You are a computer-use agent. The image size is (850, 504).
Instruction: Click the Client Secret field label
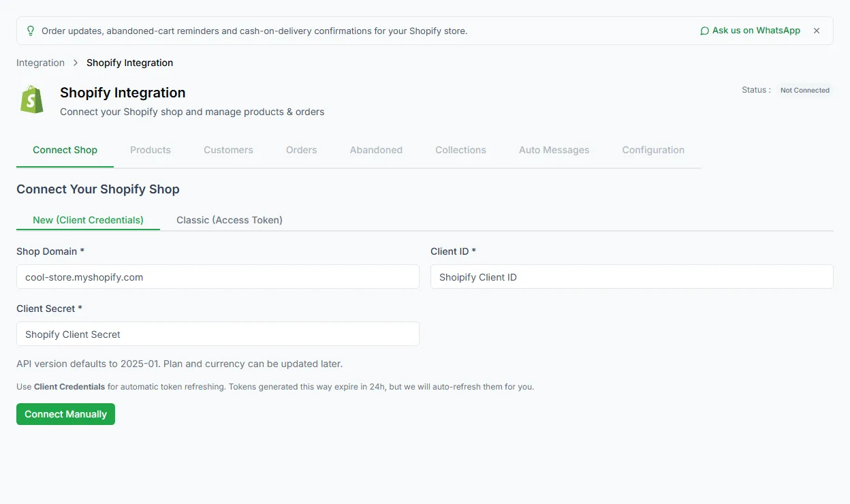tap(49, 309)
